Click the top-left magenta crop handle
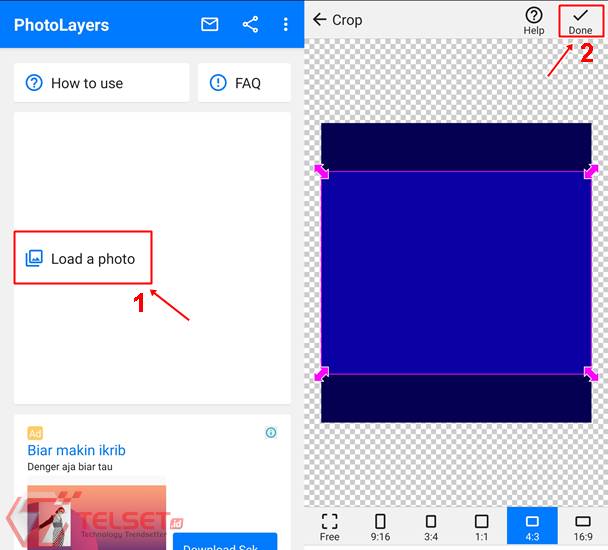 point(322,171)
